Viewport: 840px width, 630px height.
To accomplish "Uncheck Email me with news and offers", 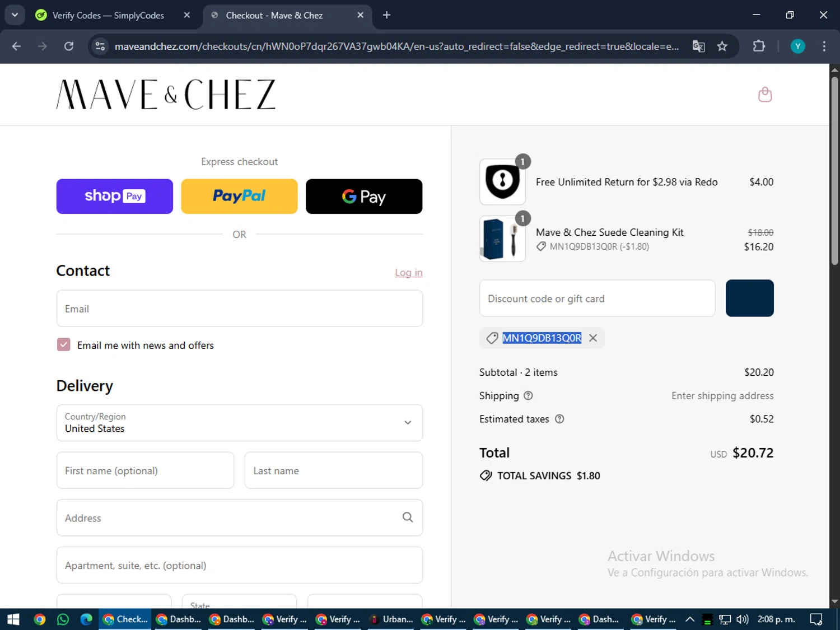I will click(x=64, y=344).
